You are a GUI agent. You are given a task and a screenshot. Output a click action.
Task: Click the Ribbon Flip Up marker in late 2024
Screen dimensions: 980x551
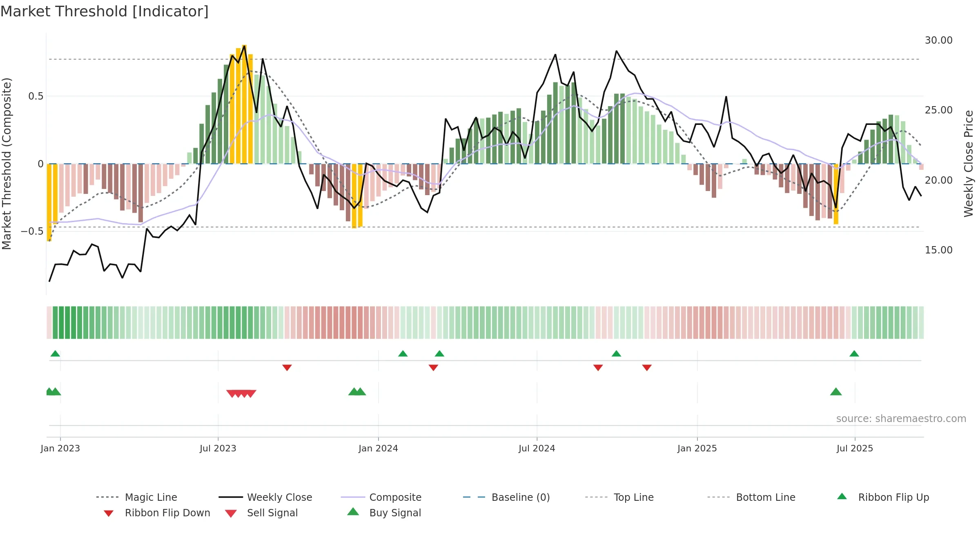(x=617, y=353)
